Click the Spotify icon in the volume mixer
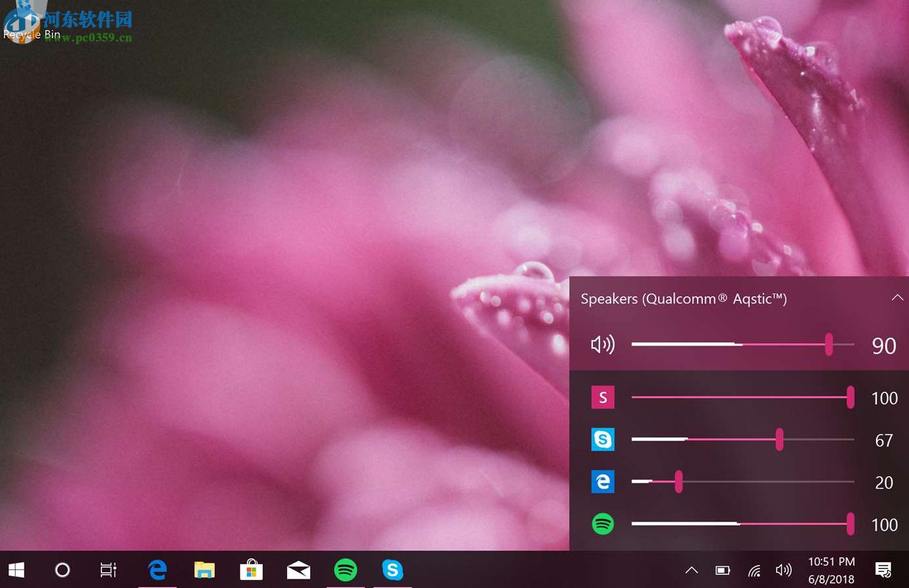The width and height of the screenshot is (909, 588). coord(602,523)
